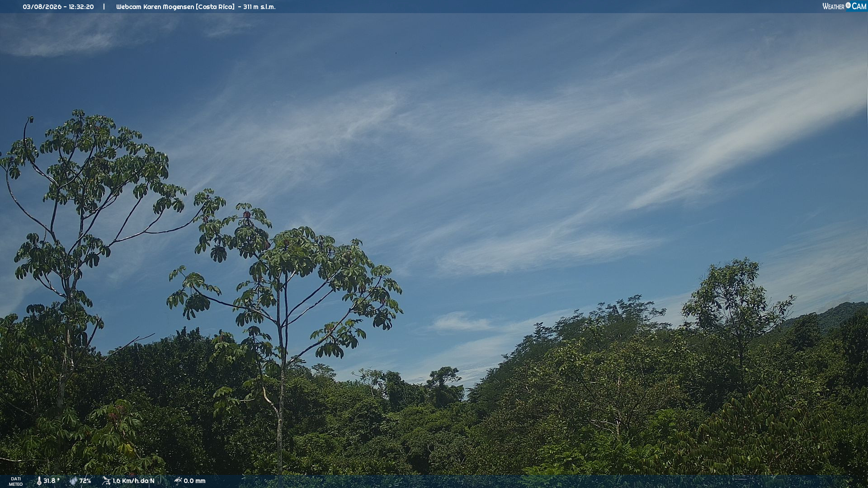Click the WeatherCam logo
The image size is (868, 488).
coord(844,6)
